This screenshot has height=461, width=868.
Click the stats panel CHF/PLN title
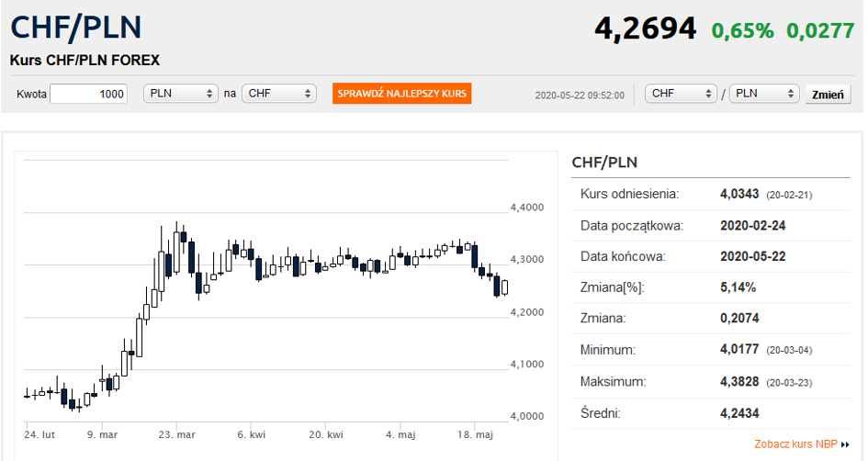604,163
